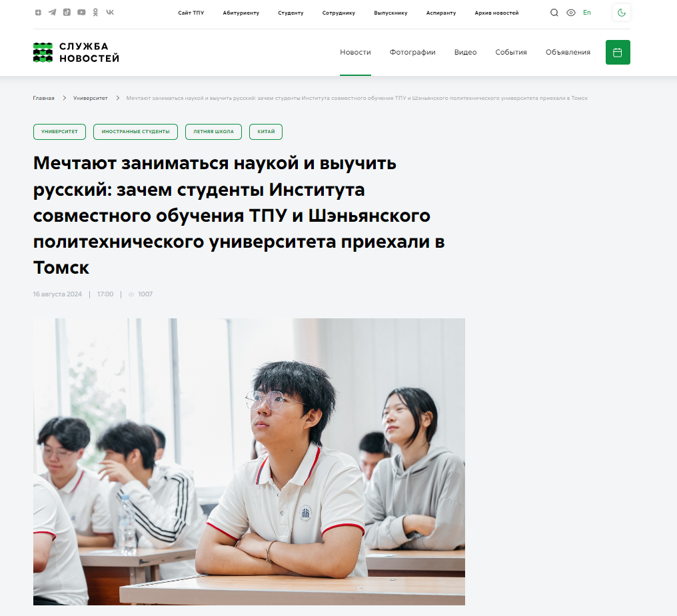
Task: Open the green calendar button
Action: 618,52
